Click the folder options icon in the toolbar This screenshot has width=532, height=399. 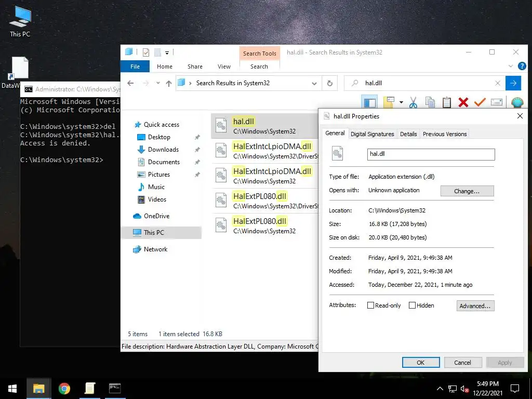[x=389, y=102]
